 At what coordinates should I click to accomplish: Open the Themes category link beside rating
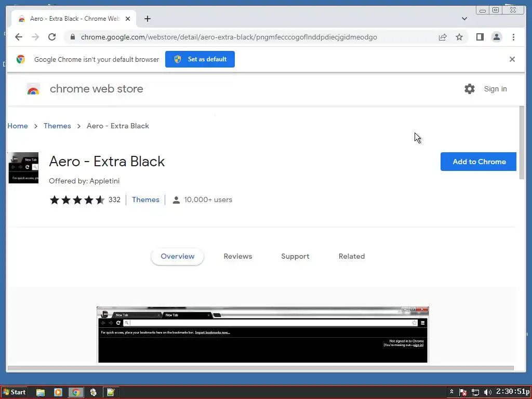click(x=145, y=199)
